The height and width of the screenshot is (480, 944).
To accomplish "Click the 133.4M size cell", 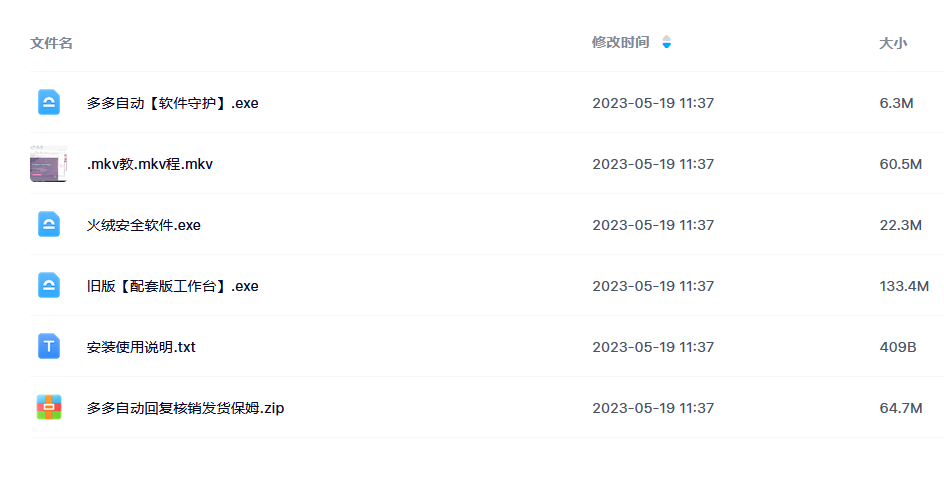I will (904, 285).
